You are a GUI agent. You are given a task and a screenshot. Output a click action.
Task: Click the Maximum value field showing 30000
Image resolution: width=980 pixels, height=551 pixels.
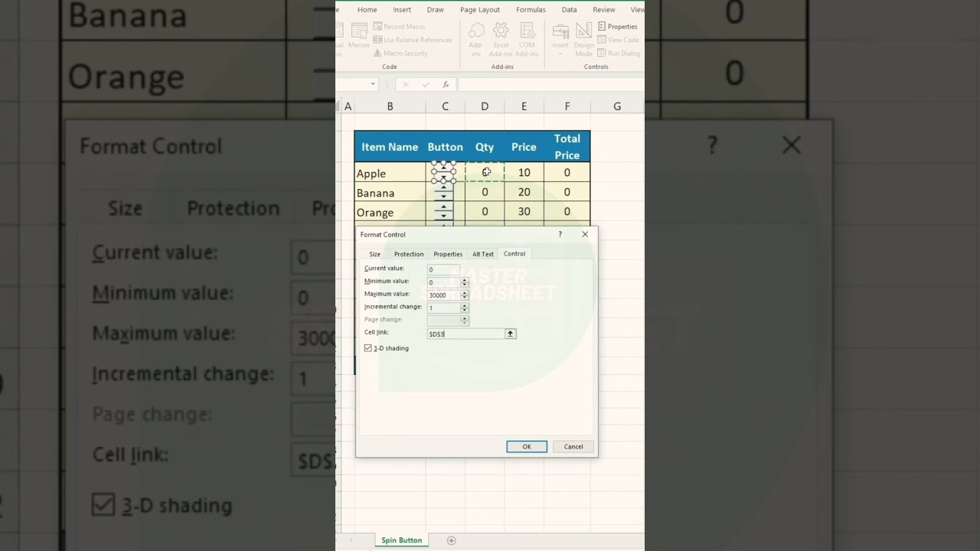(x=444, y=295)
